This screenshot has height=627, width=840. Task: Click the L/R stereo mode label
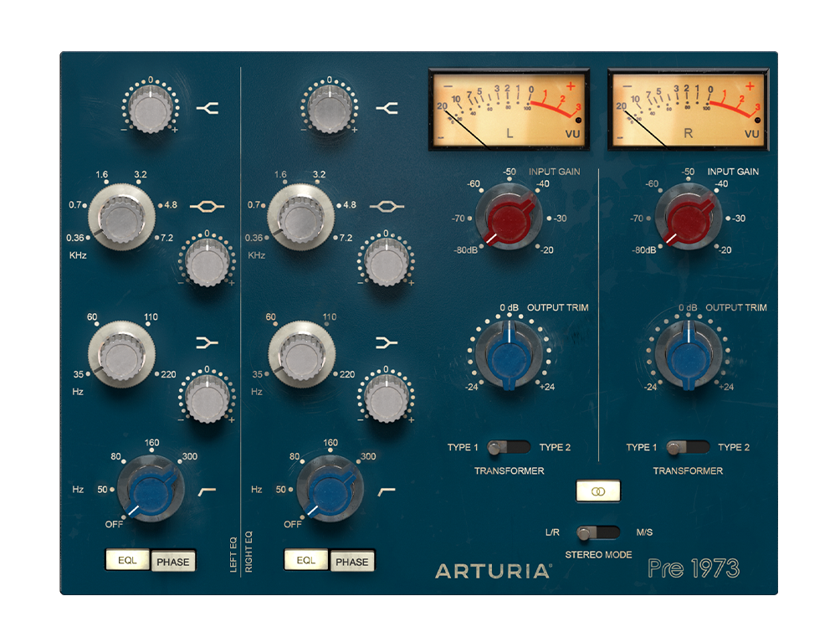tap(552, 532)
